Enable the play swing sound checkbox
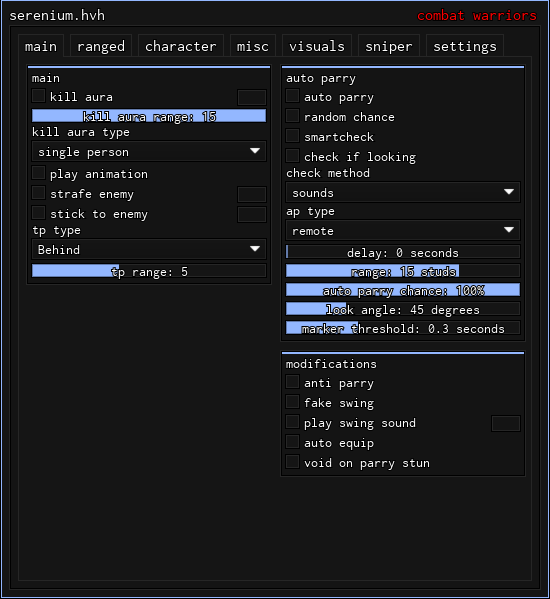This screenshot has height=599, width=550. pyautogui.click(x=293, y=422)
